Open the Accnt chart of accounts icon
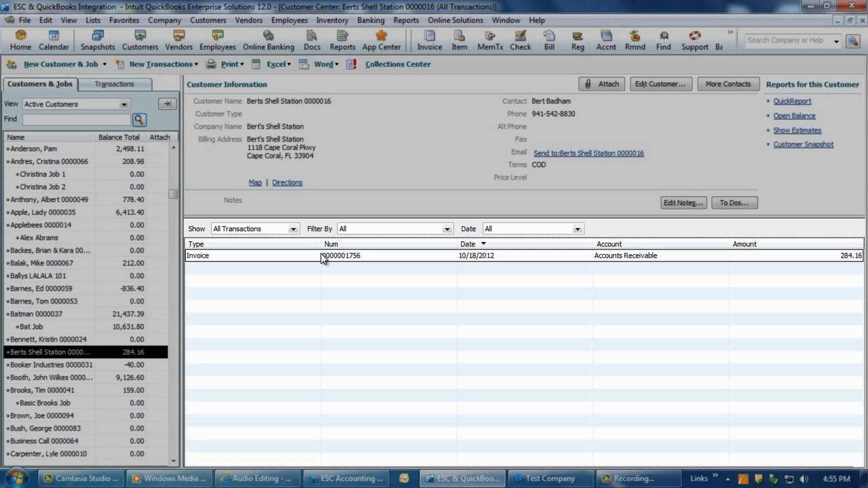 click(x=606, y=40)
